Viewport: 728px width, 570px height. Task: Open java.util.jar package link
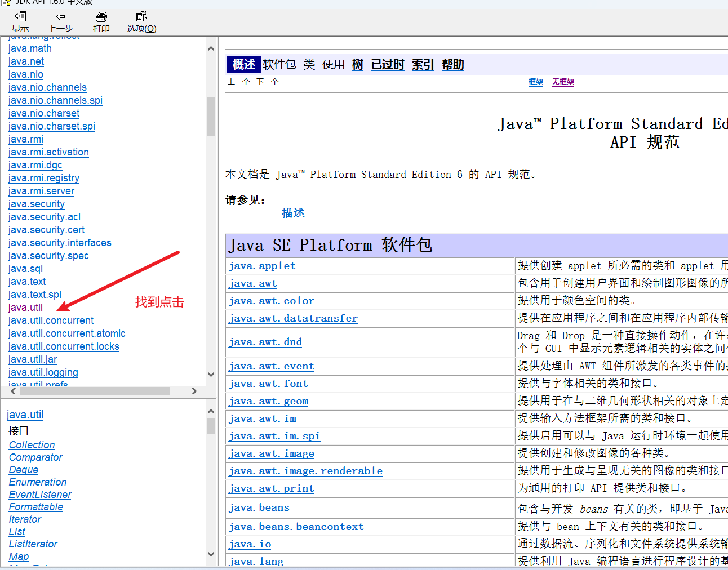(33, 359)
